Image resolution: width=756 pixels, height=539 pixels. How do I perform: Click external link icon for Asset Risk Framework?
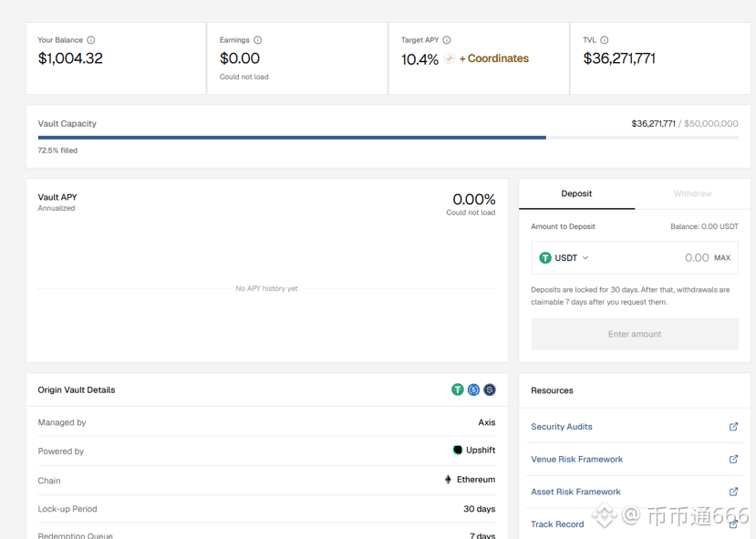click(733, 492)
